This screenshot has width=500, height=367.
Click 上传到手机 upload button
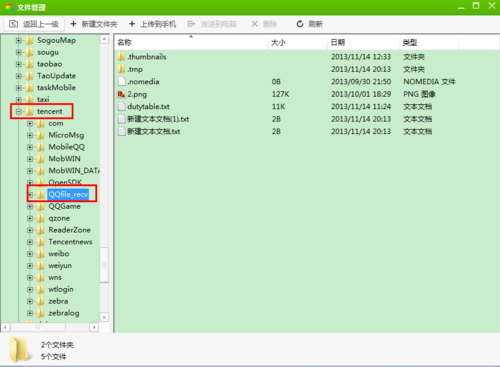[x=152, y=24]
